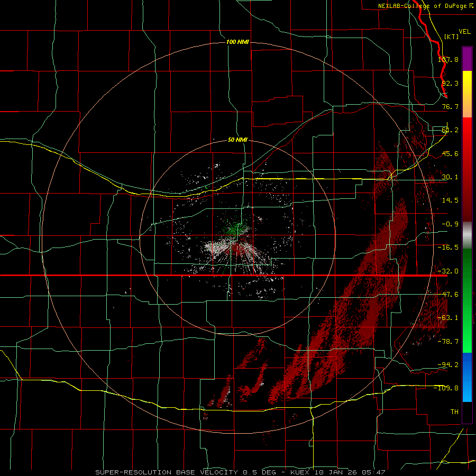The image size is (476, 476).
Task: Click the -47.6 velocity scale value
Action: coord(448,295)
